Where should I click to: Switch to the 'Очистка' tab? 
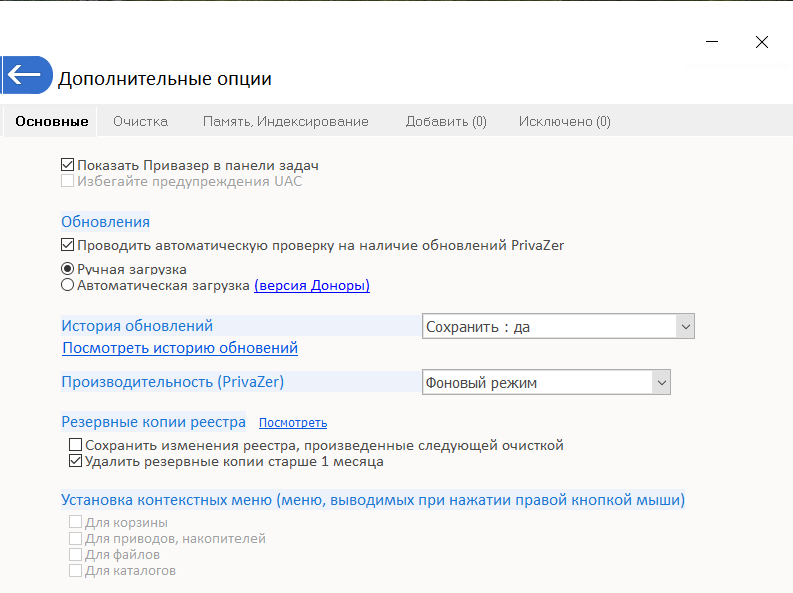pyautogui.click(x=140, y=121)
